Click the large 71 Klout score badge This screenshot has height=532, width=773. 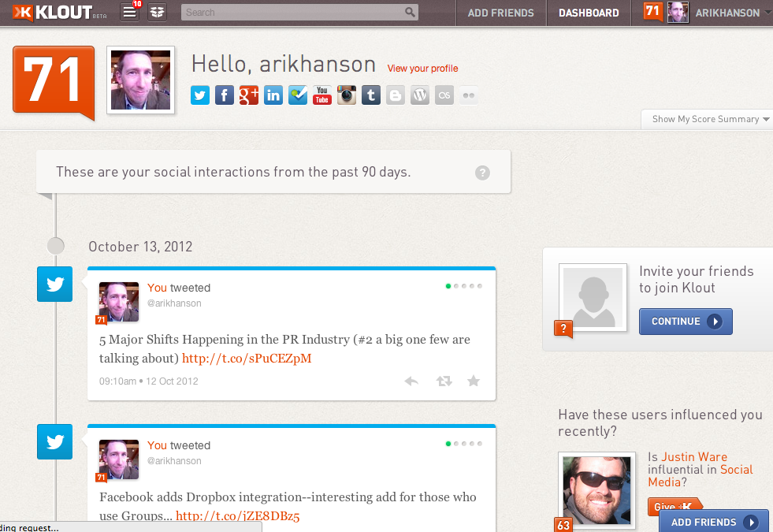point(54,82)
